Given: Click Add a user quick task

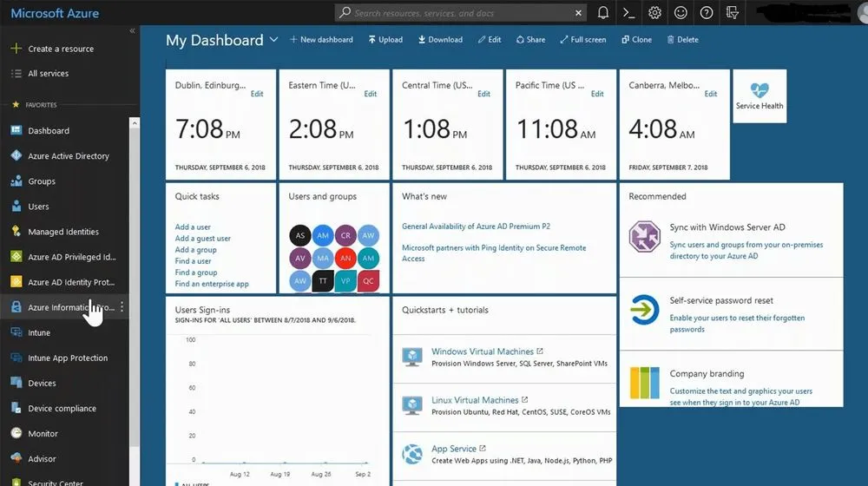Looking at the screenshot, I should pyautogui.click(x=193, y=227).
